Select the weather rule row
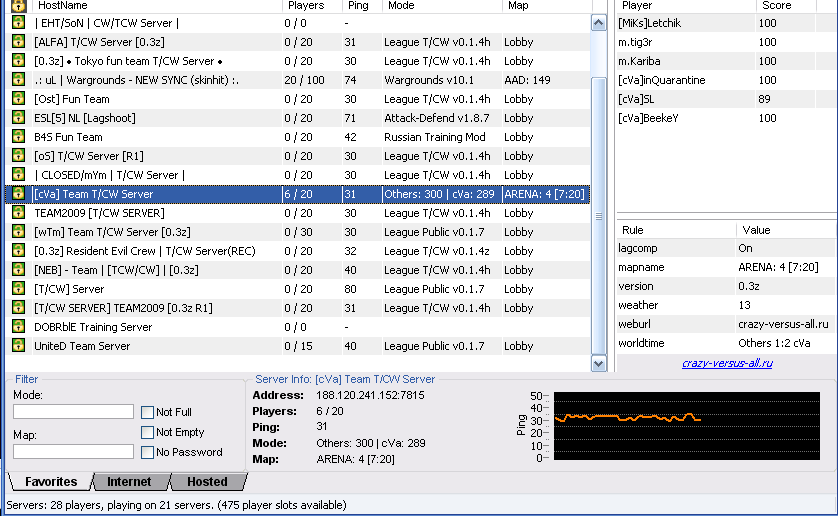 click(x=725, y=305)
